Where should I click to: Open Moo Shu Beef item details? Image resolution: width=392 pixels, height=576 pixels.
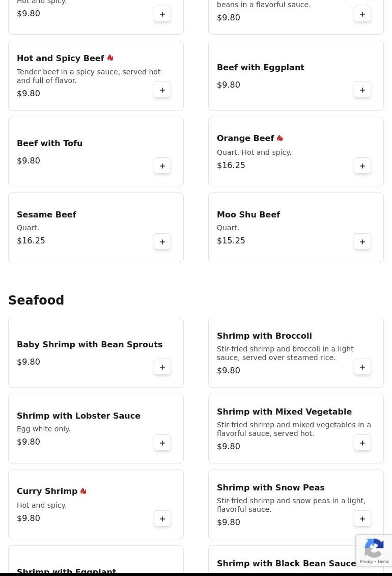248,215
